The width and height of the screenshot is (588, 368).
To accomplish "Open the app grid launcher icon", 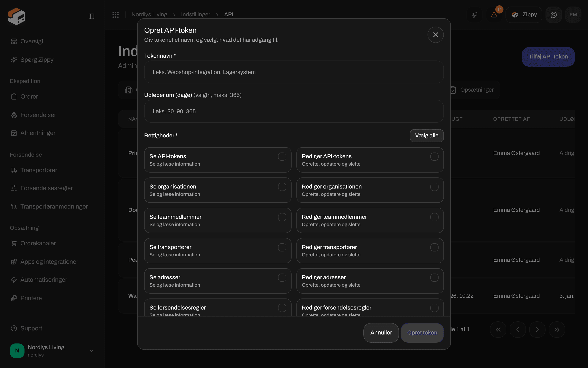I will [115, 15].
